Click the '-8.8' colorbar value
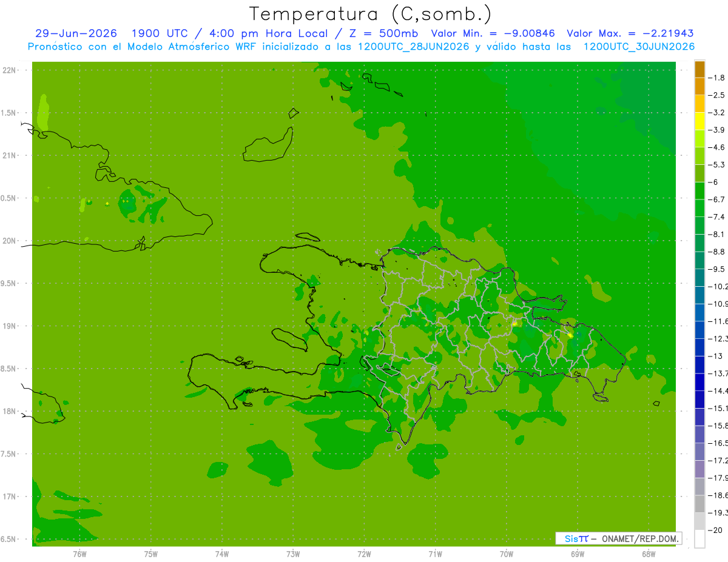 point(716,252)
